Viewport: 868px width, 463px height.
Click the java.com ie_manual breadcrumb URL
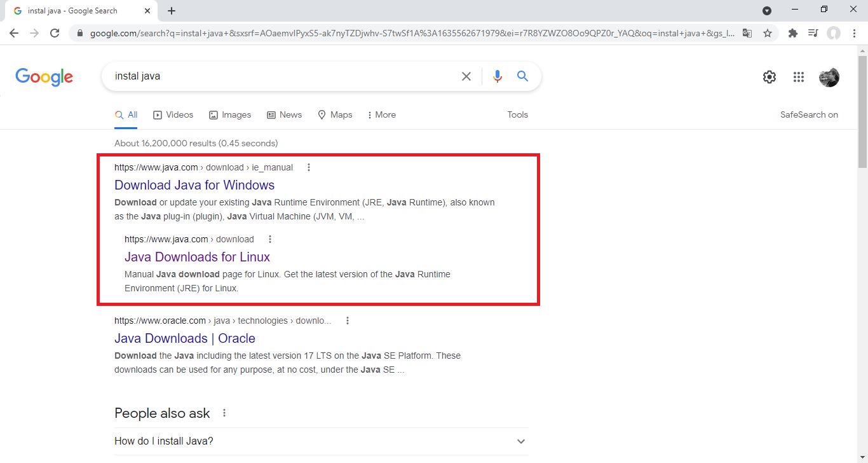point(203,168)
